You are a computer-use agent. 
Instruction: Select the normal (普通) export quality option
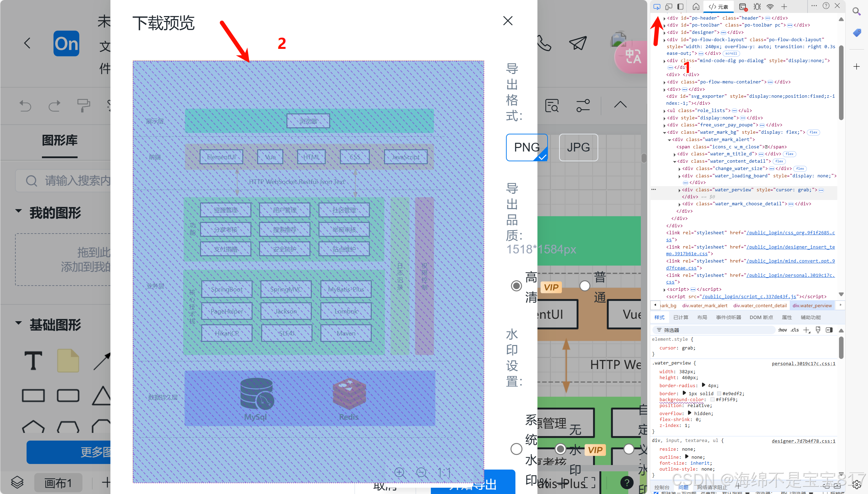click(x=585, y=286)
